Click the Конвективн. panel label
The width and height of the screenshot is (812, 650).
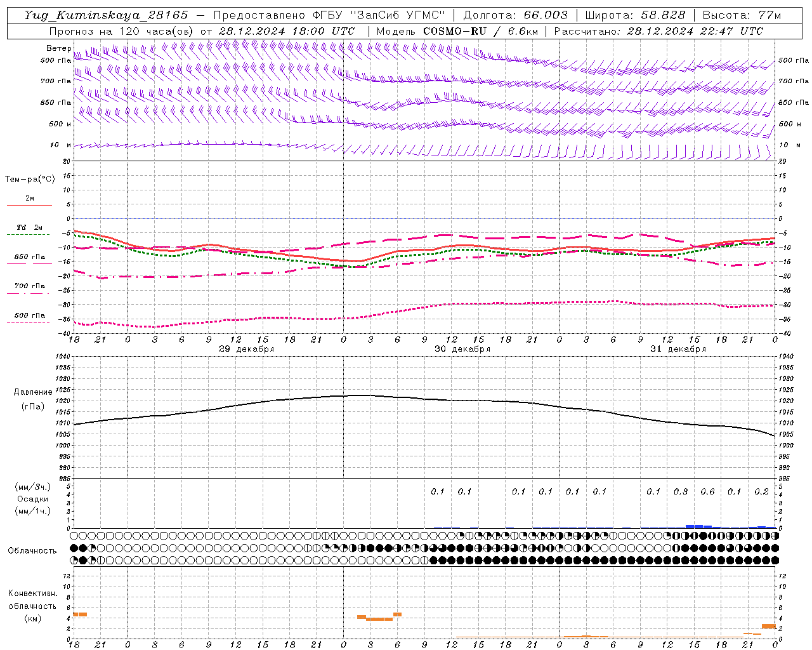(32, 594)
